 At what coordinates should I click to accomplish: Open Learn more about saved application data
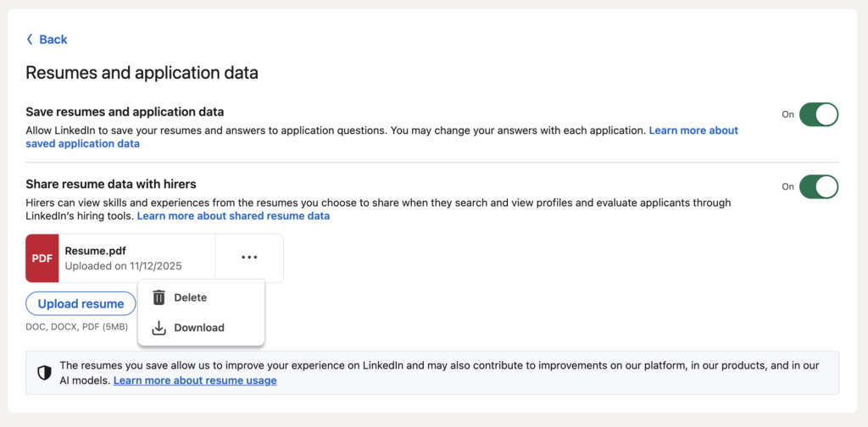click(693, 131)
